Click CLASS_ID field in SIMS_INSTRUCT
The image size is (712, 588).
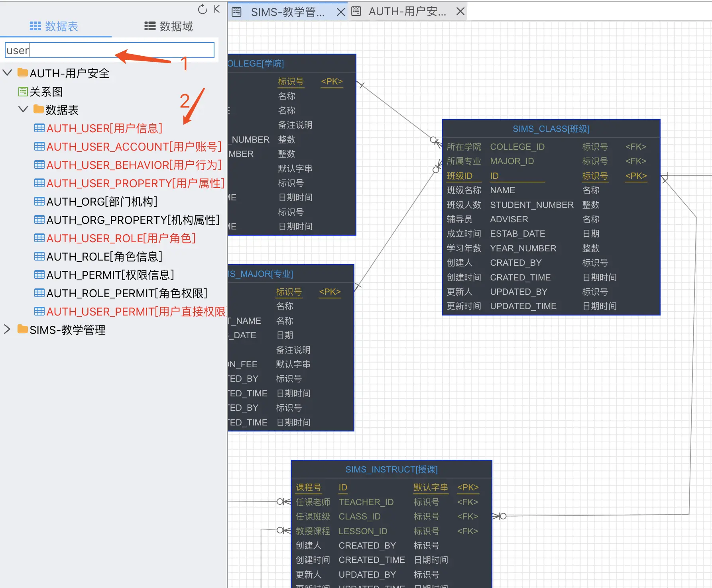359,516
